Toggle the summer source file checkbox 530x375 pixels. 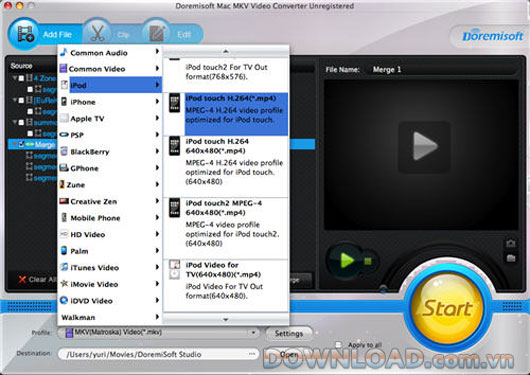22,122
